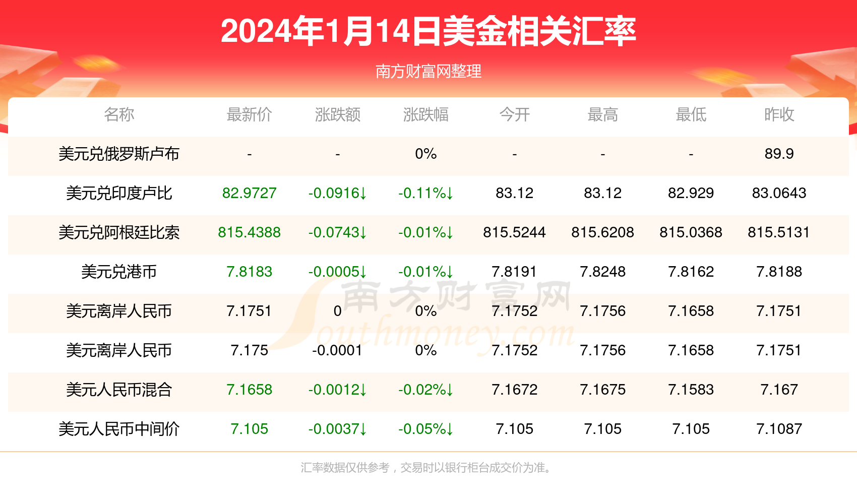The image size is (857, 504).
Task: Click the mixed RMB open 7.1672
Action: point(514,390)
